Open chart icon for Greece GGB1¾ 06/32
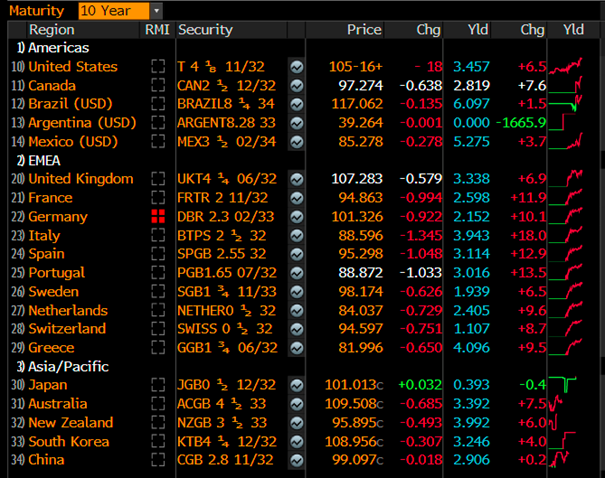 point(296,348)
